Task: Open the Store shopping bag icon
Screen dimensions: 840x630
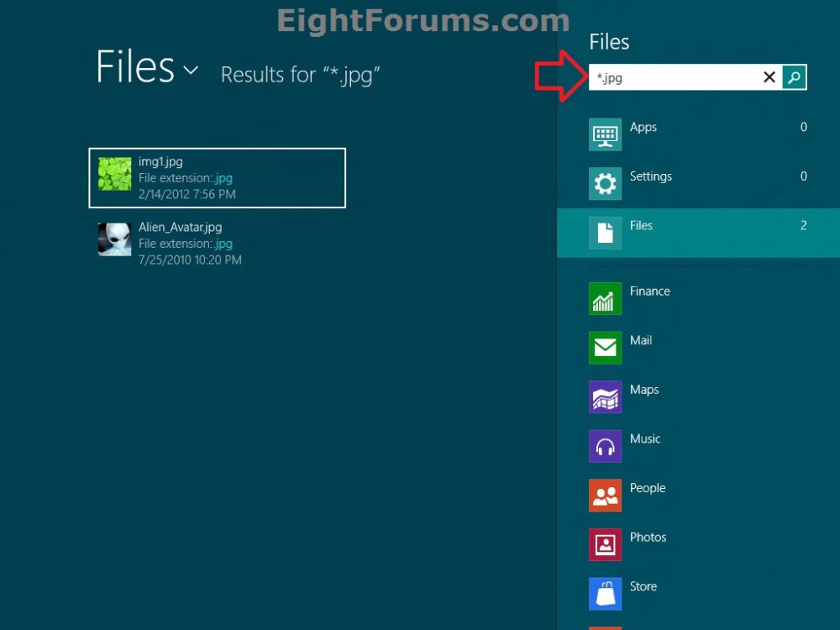Action: tap(605, 594)
